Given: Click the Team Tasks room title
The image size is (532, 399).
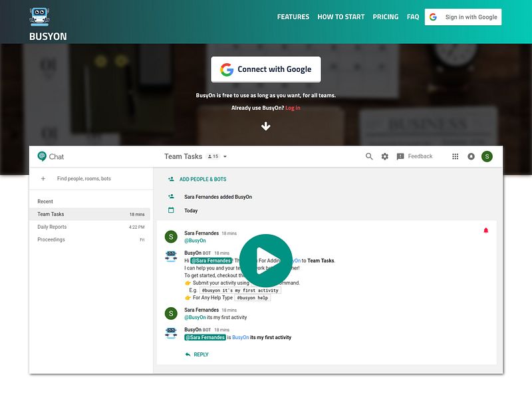Looking at the screenshot, I should [184, 156].
